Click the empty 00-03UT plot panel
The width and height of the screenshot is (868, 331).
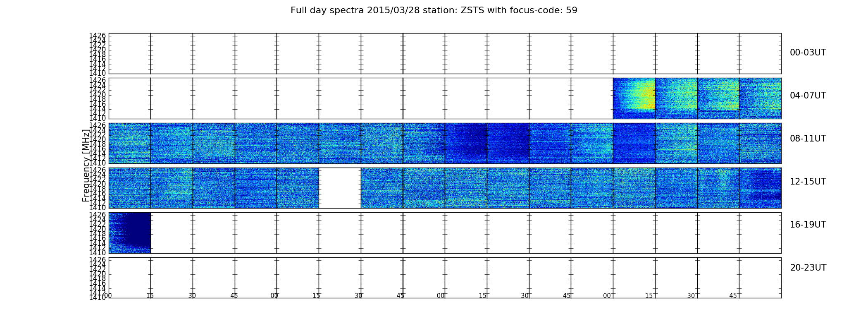(x=445, y=54)
